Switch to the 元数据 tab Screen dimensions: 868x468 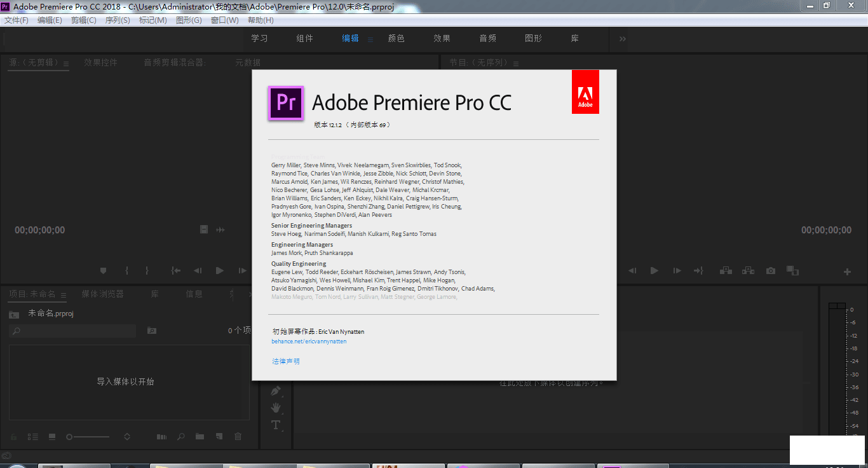248,62
